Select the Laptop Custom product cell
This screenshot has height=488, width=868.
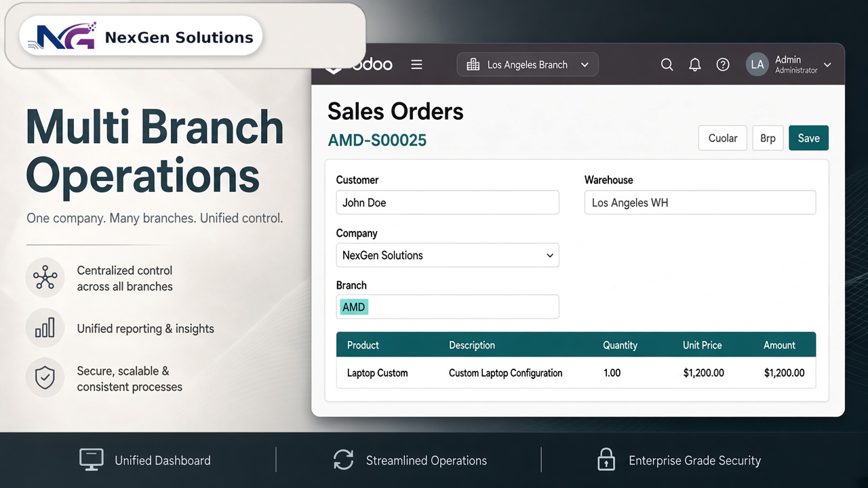(x=377, y=373)
